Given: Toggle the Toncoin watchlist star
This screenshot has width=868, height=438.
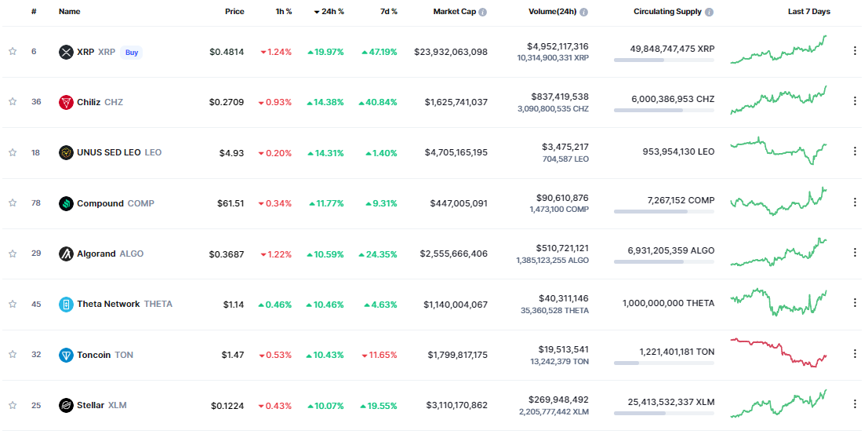Looking at the screenshot, I should coord(13,354).
